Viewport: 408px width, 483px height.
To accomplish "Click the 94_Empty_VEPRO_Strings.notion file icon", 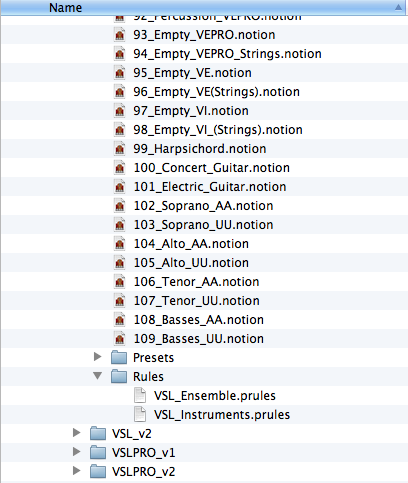I will [x=120, y=54].
